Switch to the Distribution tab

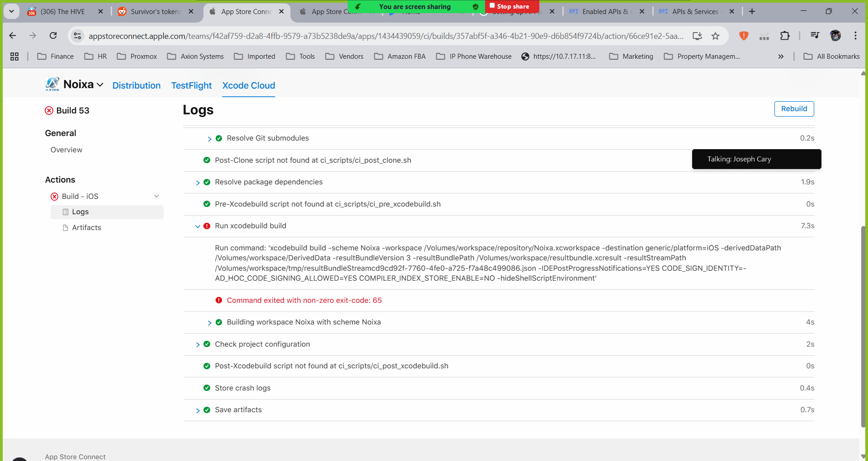pos(136,85)
